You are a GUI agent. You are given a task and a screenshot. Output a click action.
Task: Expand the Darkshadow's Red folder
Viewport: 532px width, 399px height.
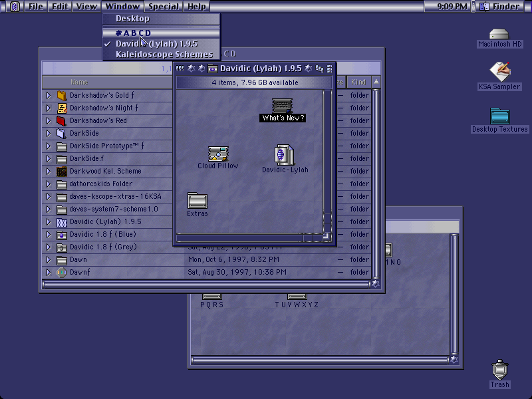49,120
